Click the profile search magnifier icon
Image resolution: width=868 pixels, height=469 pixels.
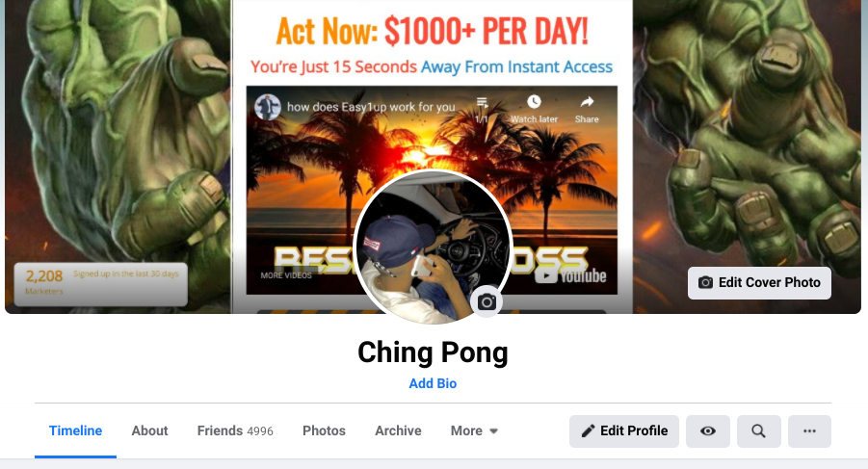(x=759, y=430)
